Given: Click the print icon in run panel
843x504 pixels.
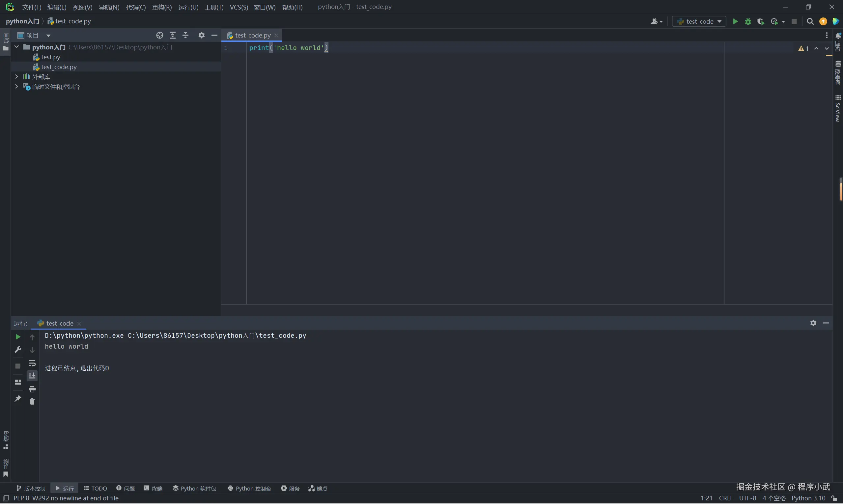Looking at the screenshot, I should coord(32,389).
